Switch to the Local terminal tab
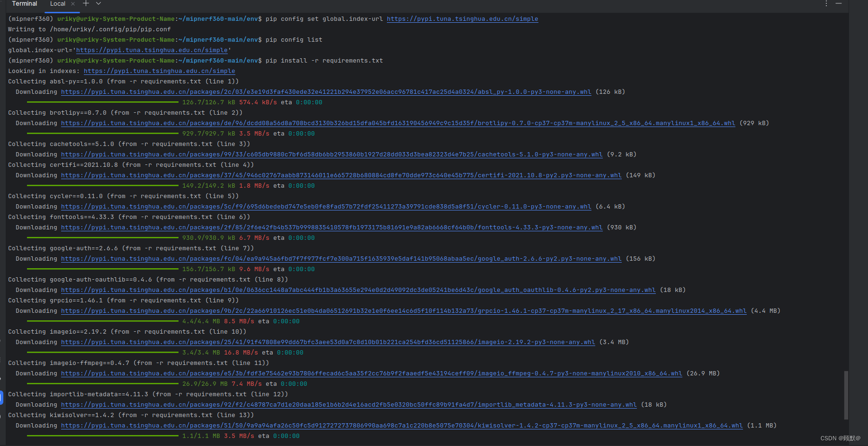 (57, 4)
